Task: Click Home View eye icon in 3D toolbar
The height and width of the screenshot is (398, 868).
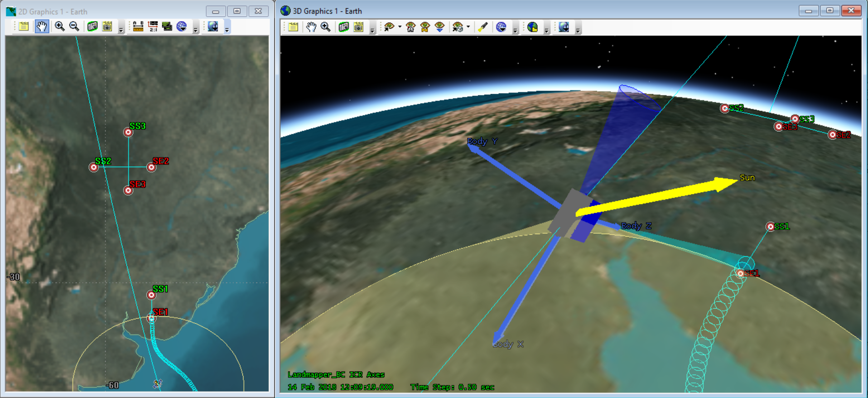Action: click(411, 27)
